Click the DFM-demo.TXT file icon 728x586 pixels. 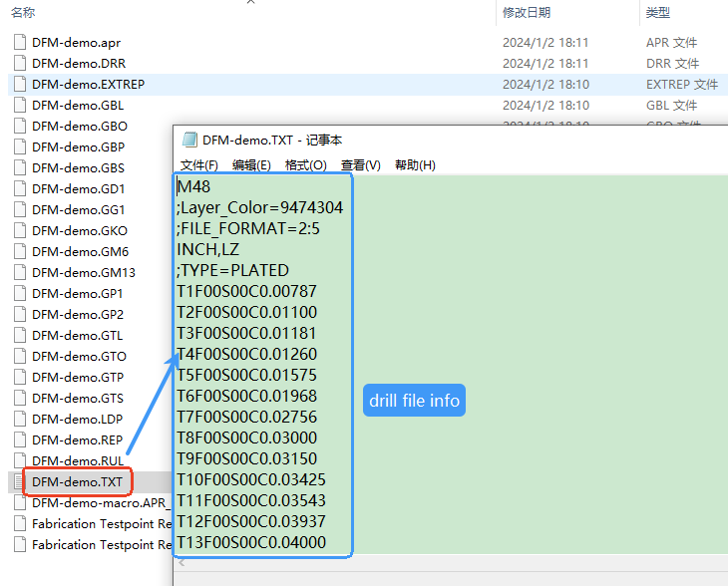(19, 482)
